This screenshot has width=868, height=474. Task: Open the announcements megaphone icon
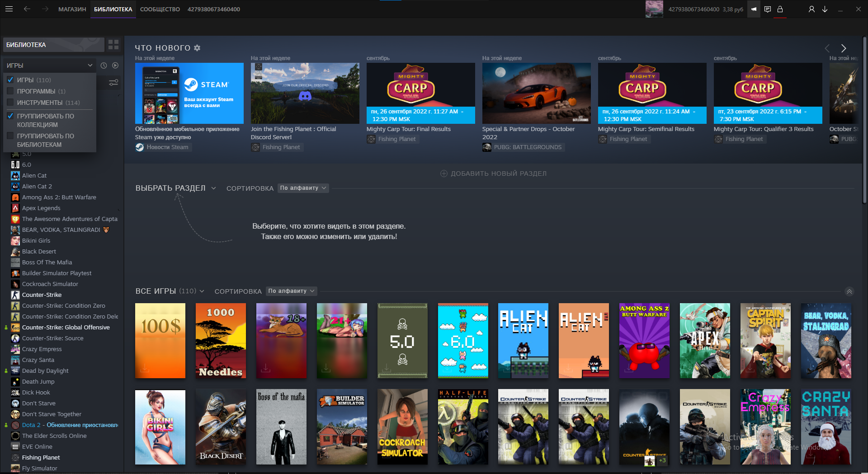pos(754,9)
